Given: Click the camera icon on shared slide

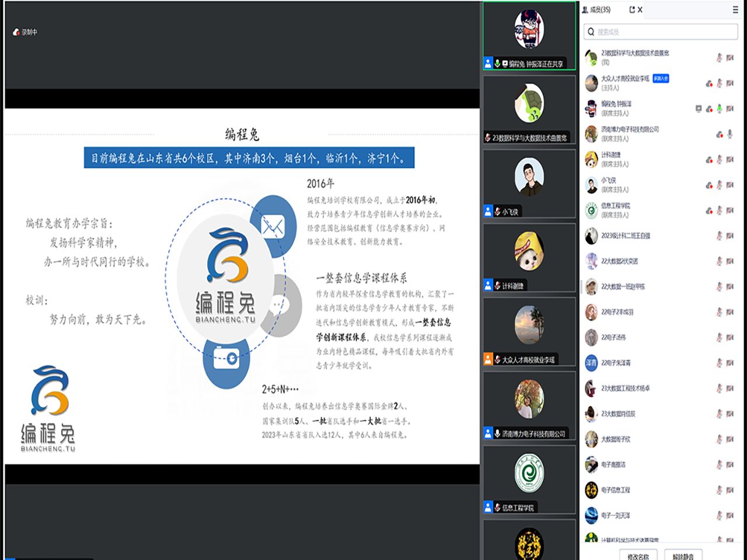Looking at the screenshot, I should (x=226, y=359).
